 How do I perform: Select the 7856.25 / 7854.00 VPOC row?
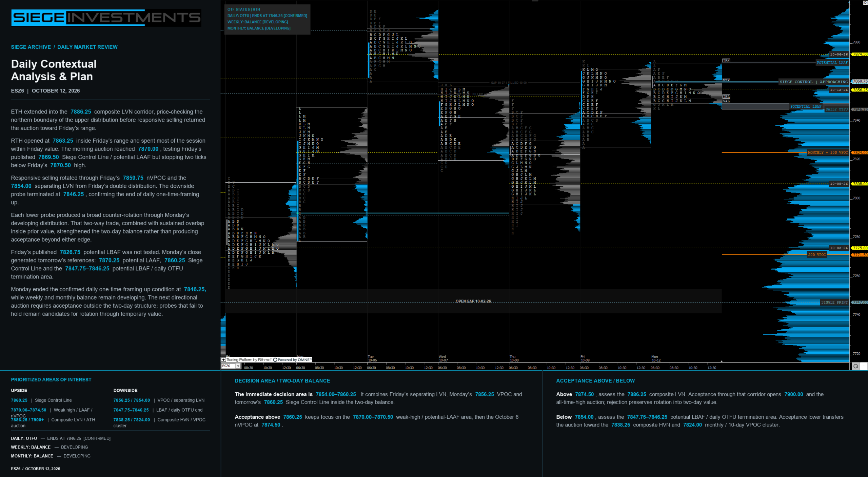pos(159,400)
